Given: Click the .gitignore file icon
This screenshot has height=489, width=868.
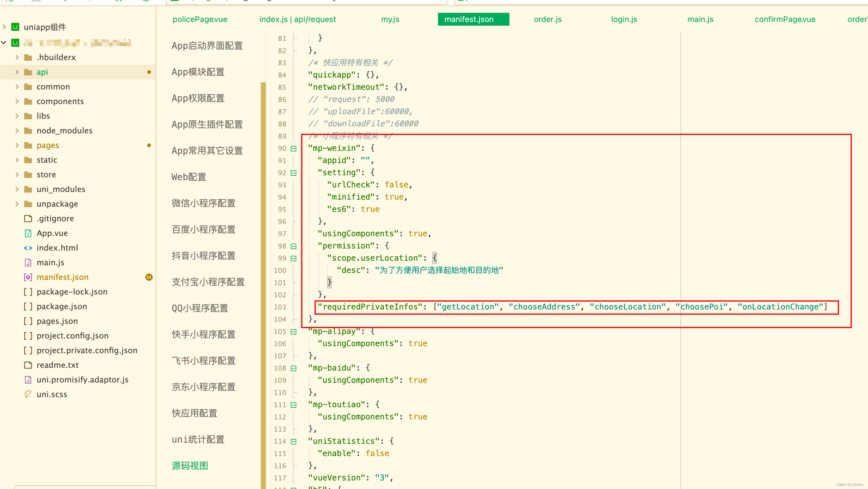Looking at the screenshot, I should [x=28, y=219].
